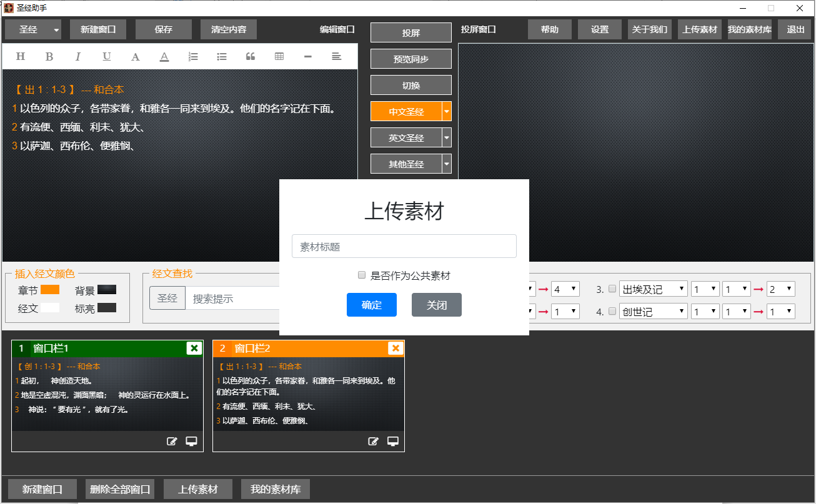Viewport: 816px width, 504px height.
Task: Open the 圣经 dropdown arrow at top left
Action: [x=56, y=30]
